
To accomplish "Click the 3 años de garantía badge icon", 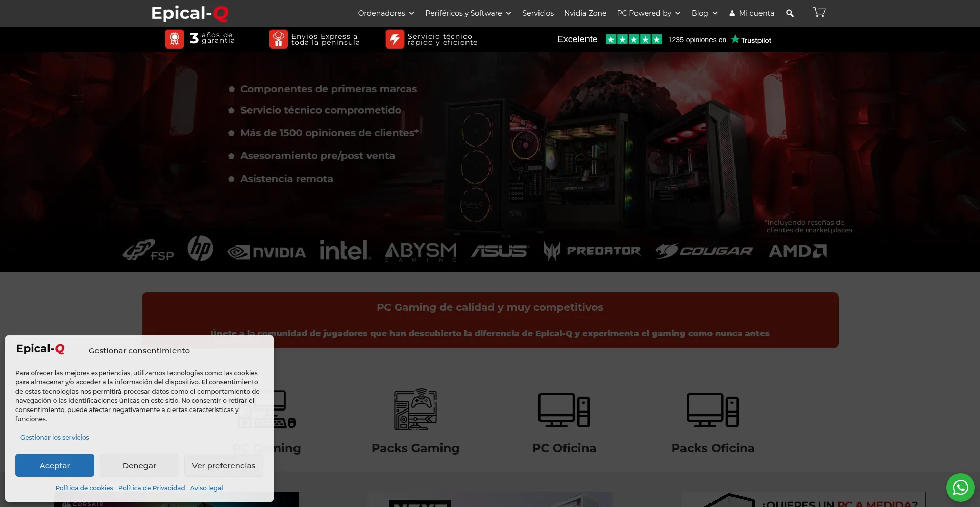I will pos(175,39).
